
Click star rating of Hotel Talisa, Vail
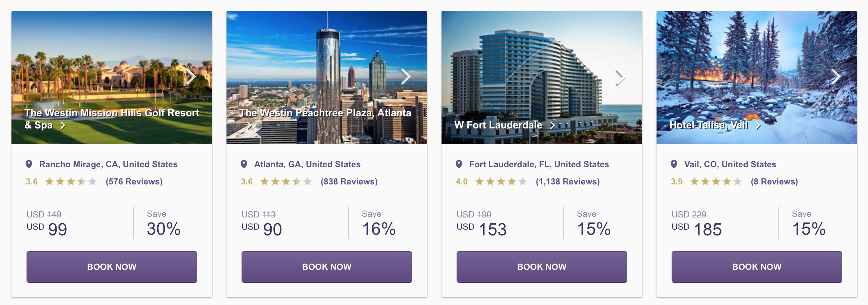pyautogui.click(x=716, y=182)
